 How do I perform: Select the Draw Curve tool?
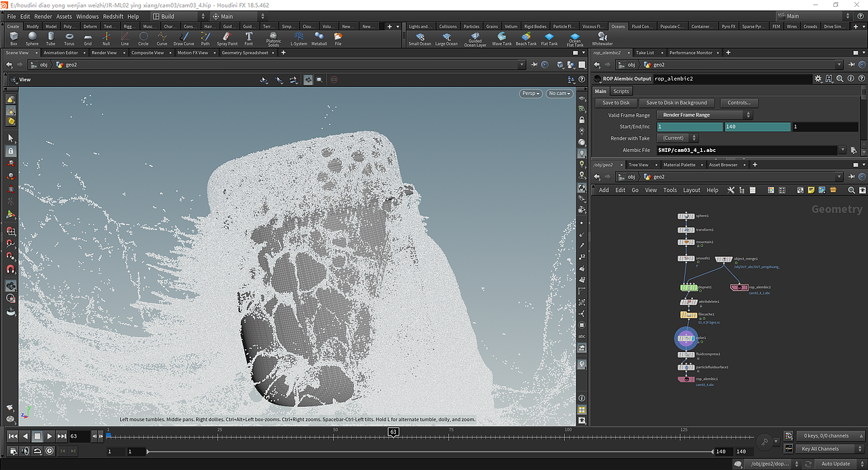point(184,38)
